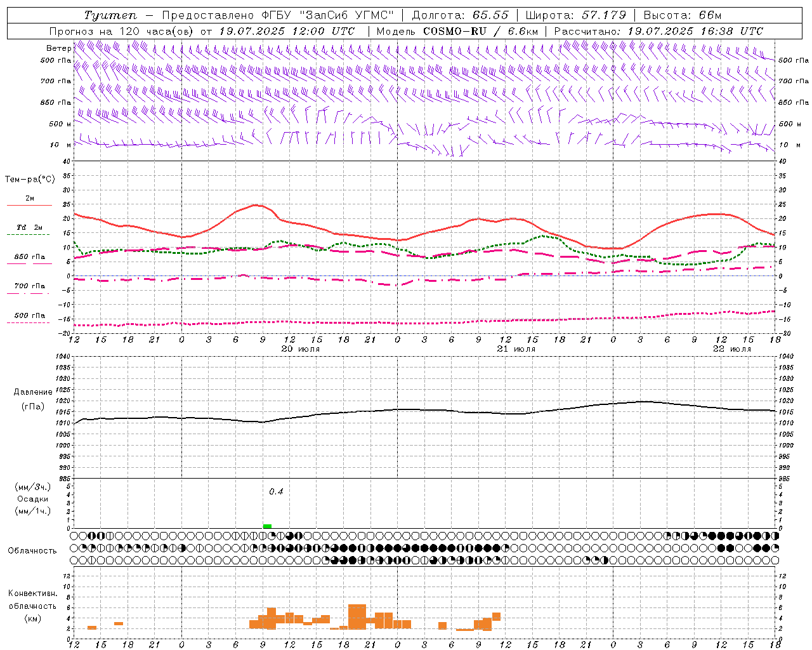Image resolution: width=812 pixels, height=650 pixels.
Task: Click the 0.4 precipitation amount value
Action: coord(276,492)
